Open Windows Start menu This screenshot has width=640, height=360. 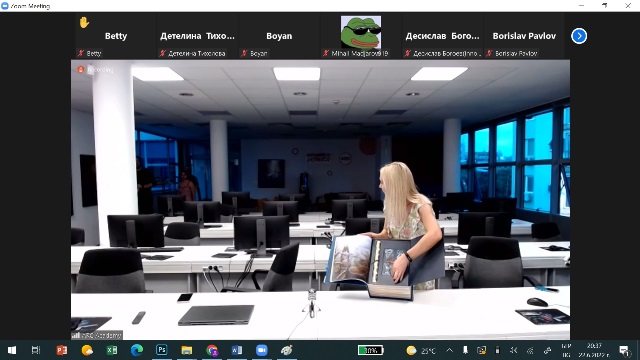coord(12,350)
